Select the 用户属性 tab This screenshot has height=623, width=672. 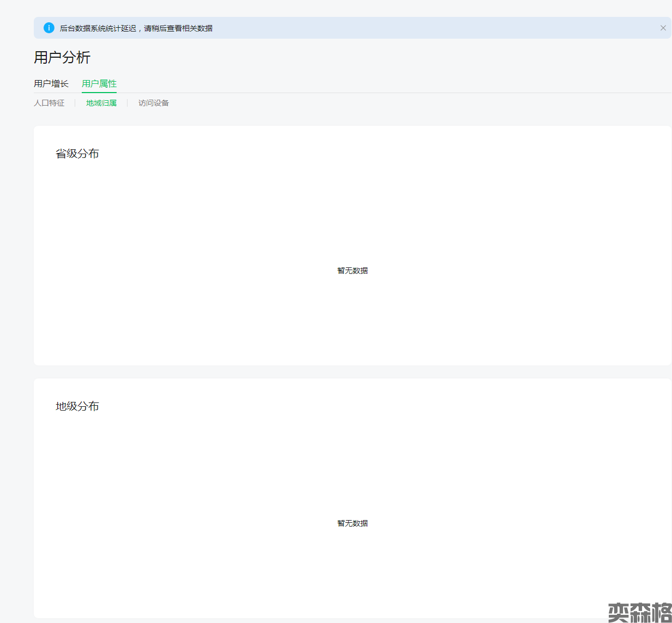pos(99,83)
